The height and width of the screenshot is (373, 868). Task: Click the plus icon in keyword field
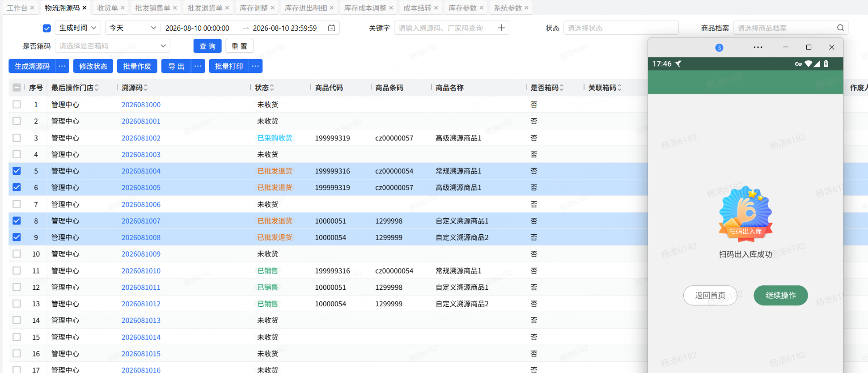[x=501, y=28]
